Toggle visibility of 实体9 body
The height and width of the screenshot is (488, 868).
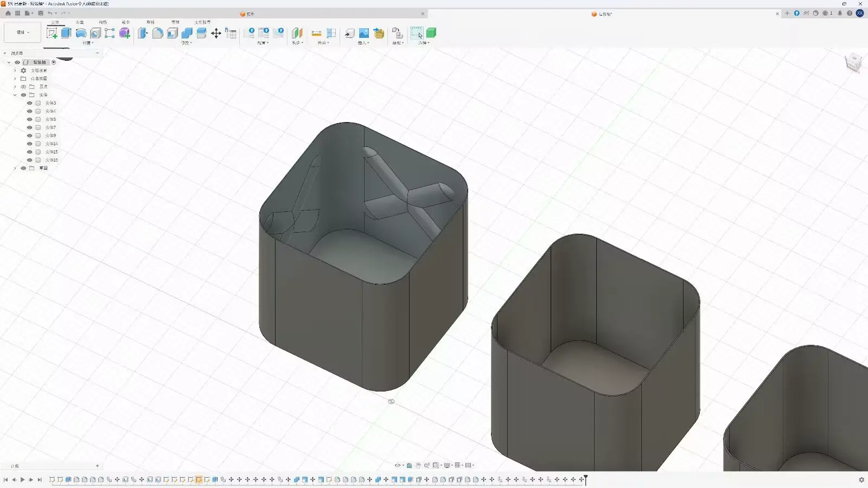[30, 136]
